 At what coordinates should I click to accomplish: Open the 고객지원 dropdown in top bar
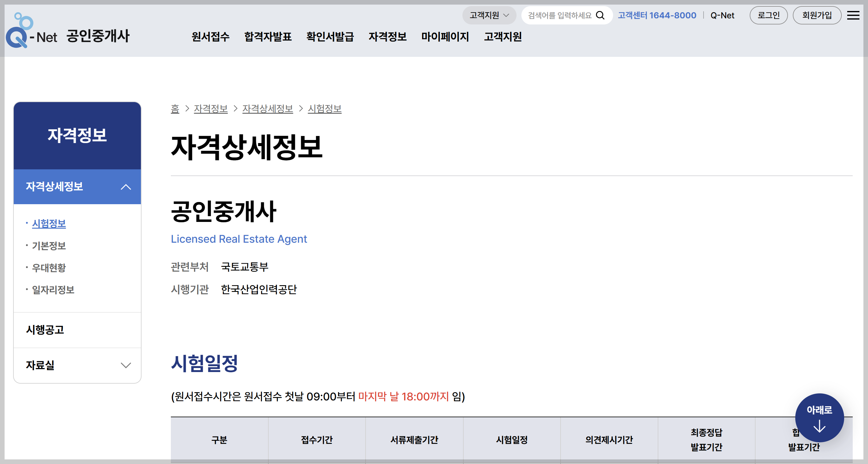pos(489,16)
